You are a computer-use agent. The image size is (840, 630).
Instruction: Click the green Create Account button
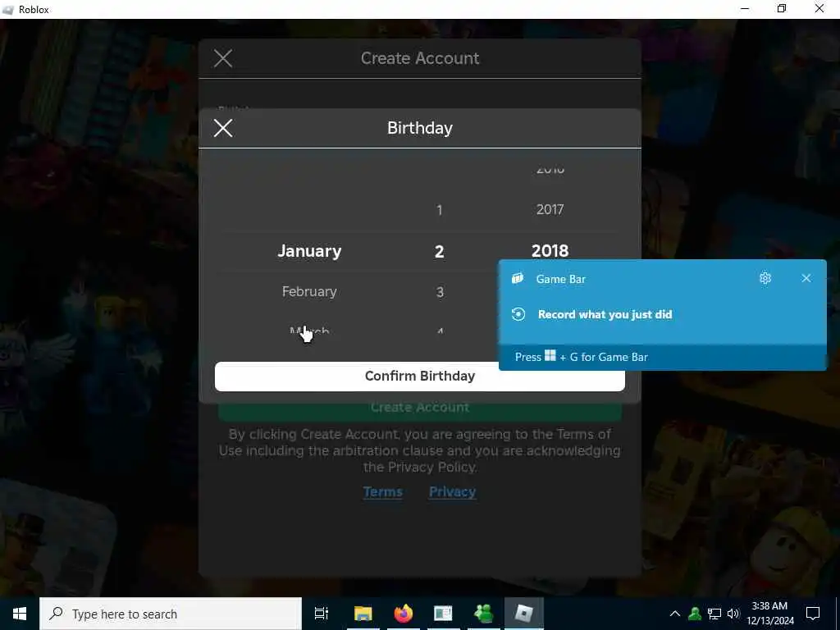click(419, 410)
